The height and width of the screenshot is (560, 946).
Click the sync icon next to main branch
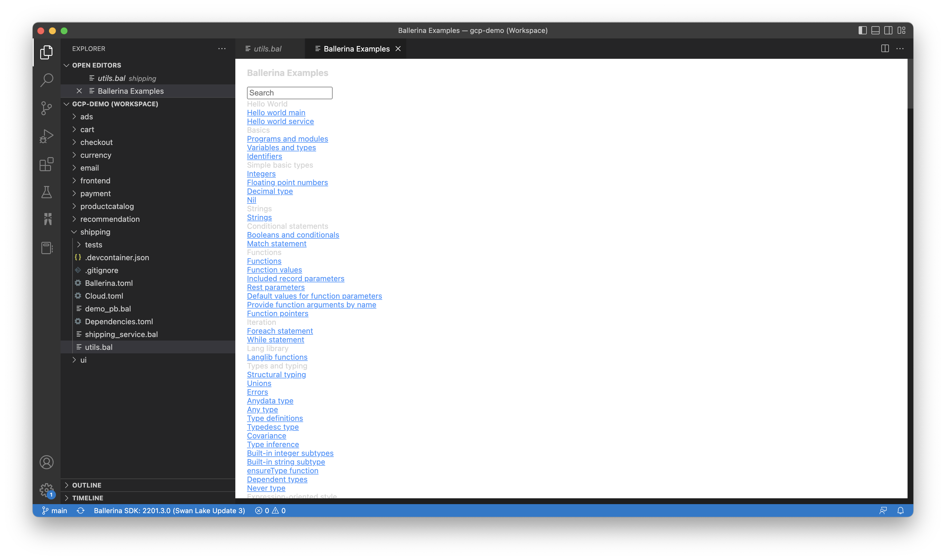coord(80,510)
